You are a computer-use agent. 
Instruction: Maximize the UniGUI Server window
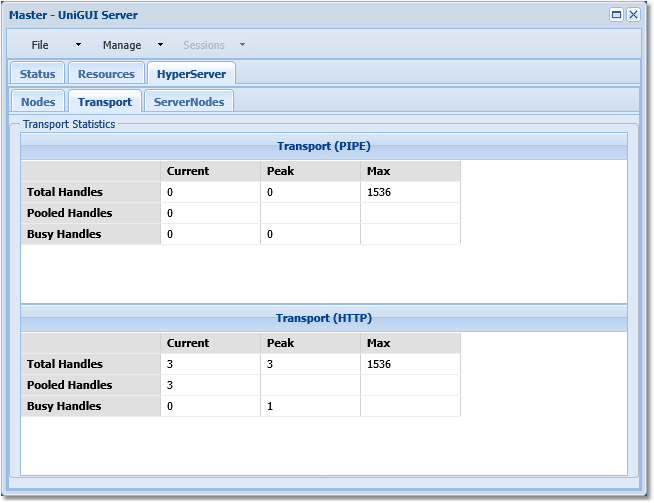click(x=617, y=15)
